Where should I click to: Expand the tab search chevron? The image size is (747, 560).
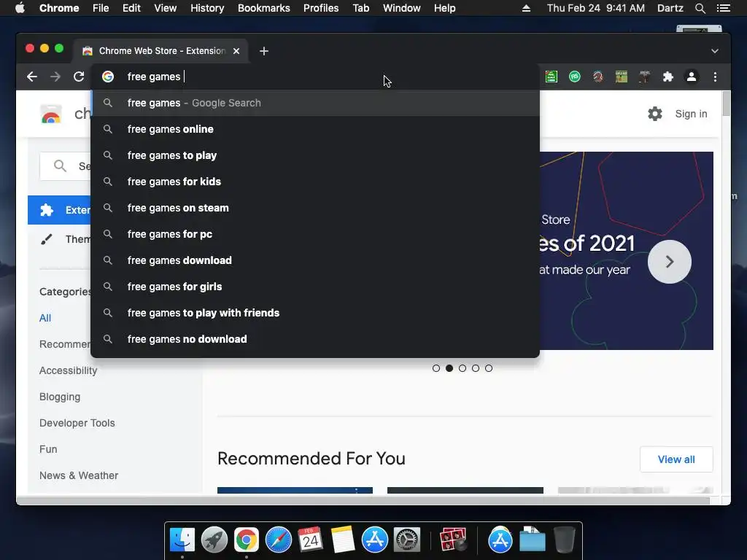coord(715,51)
